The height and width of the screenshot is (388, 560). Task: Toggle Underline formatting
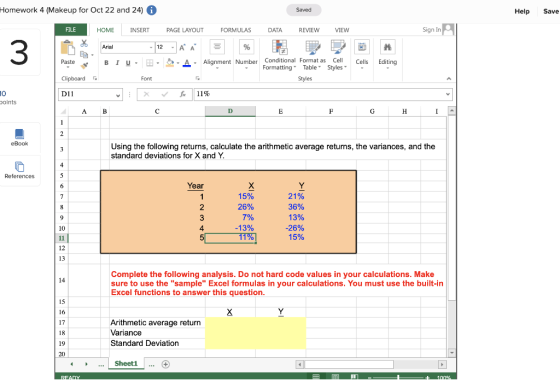point(128,63)
